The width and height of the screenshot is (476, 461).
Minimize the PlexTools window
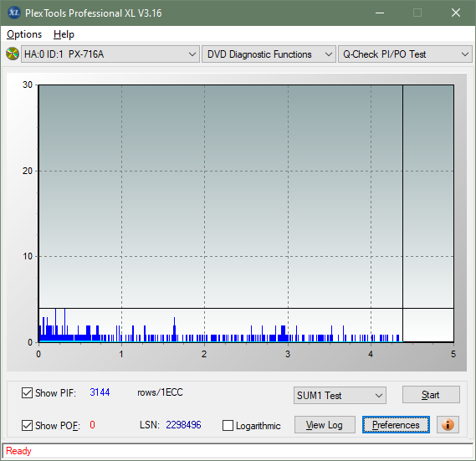tap(380, 13)
